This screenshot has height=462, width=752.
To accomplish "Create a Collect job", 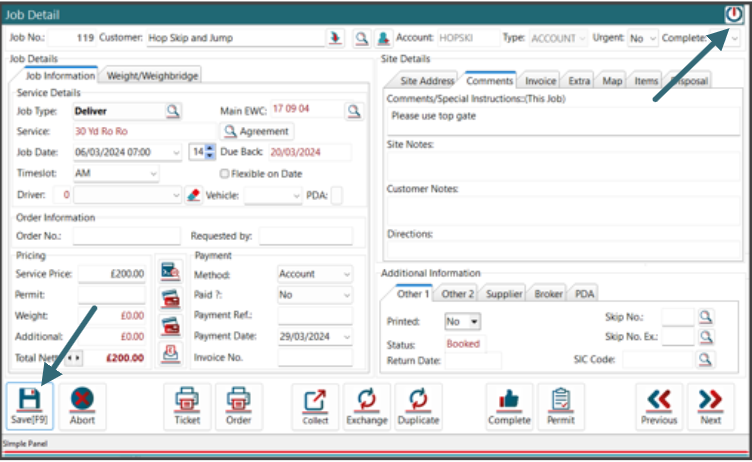I will (315, 406).
